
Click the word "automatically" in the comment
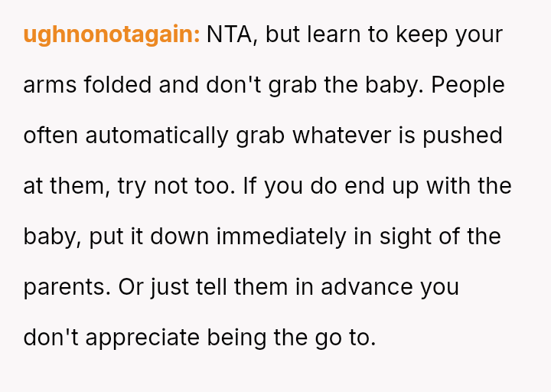157,136
